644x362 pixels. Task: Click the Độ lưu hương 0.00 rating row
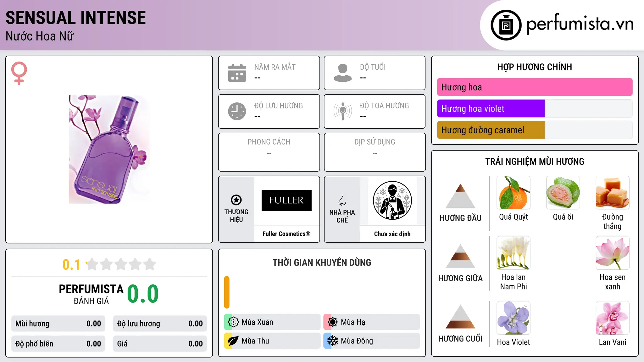(x=160, y=324)
